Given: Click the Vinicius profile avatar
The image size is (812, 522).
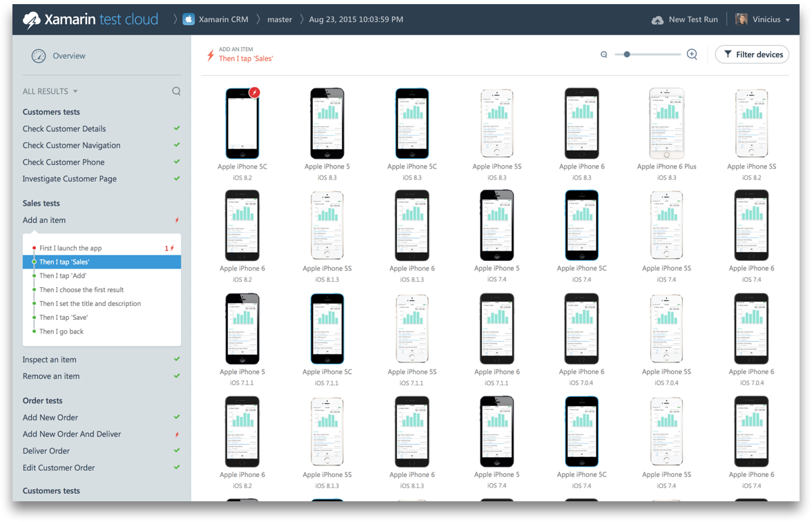Looking at the screenshot, I should (x=741, y=19).
